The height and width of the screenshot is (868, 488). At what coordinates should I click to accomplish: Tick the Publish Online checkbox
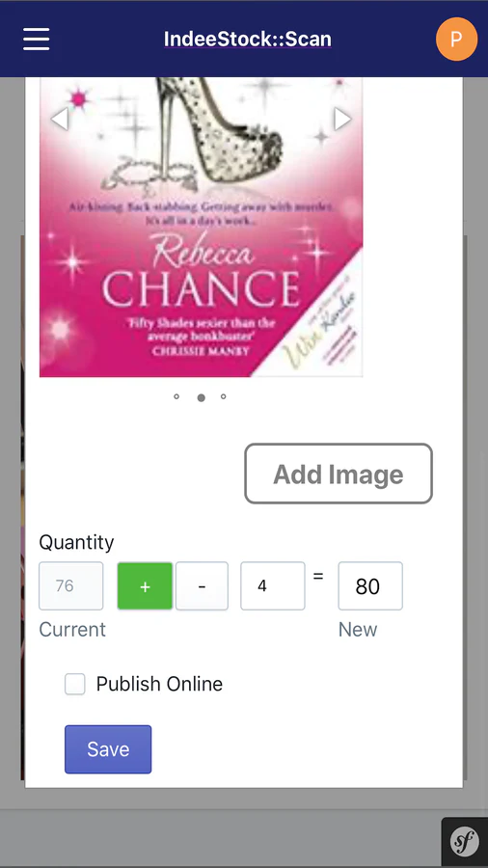click(74, 684)
